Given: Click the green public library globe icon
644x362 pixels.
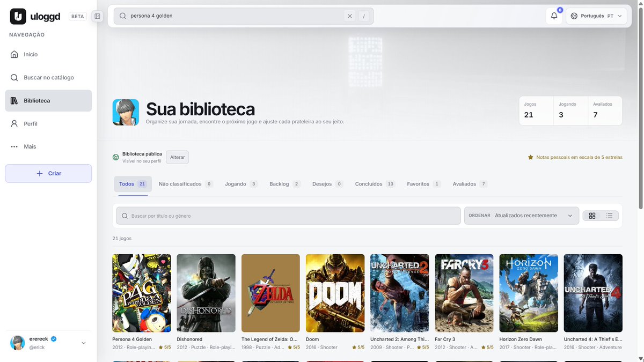Looking at the screenshot, I should coord(115,157).
